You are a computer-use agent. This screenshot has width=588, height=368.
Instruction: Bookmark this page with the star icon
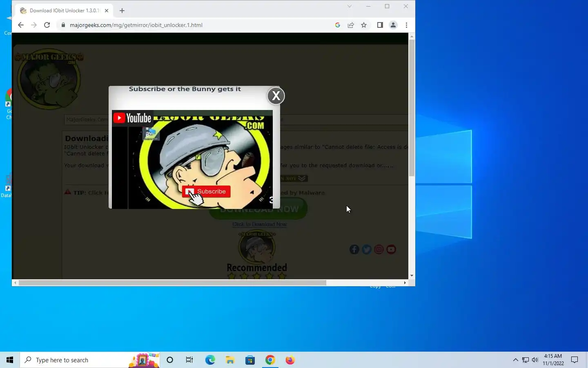[x=364, y=25]
